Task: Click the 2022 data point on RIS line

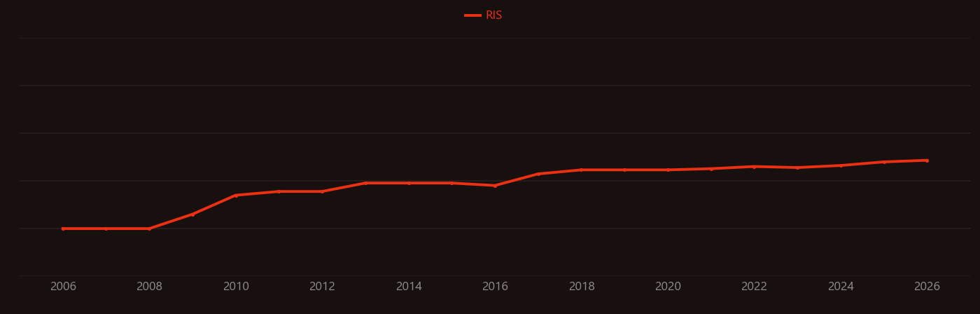Action: 754,167
